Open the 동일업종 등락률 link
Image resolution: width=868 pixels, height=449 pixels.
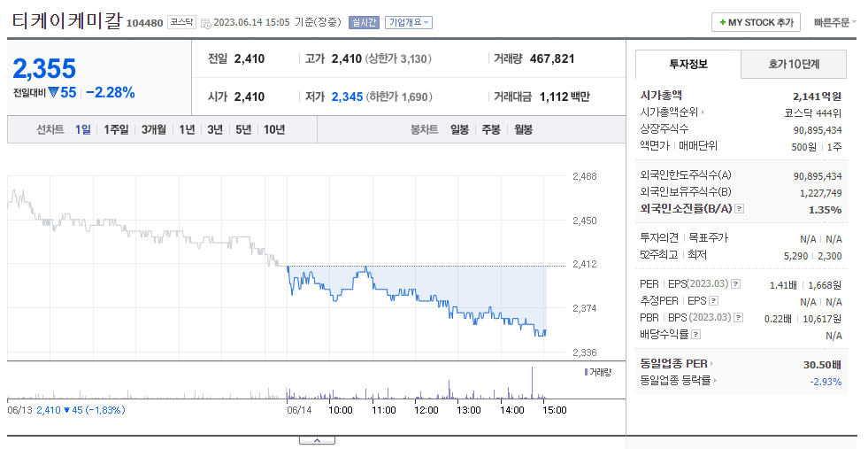[675, 380]
